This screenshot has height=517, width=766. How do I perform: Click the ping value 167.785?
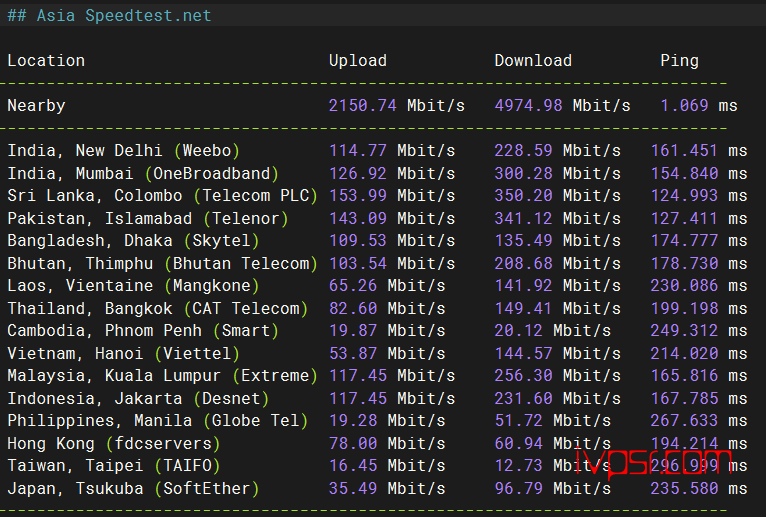point(684,399)
